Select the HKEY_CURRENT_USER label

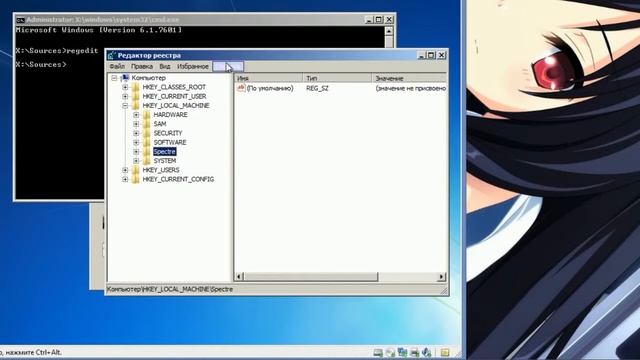(x=174, y=96)
